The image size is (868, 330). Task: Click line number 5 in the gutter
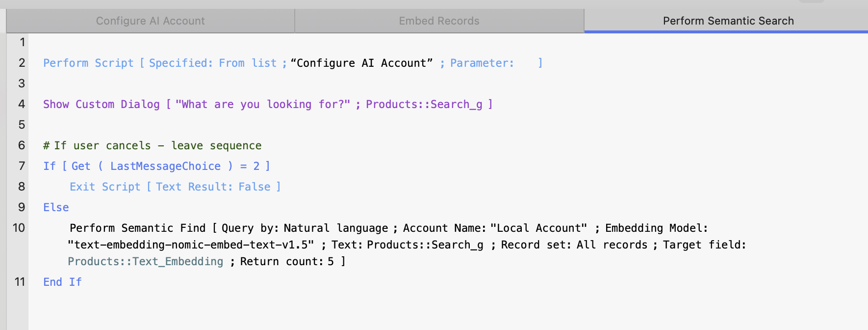[x=22, y=125]
